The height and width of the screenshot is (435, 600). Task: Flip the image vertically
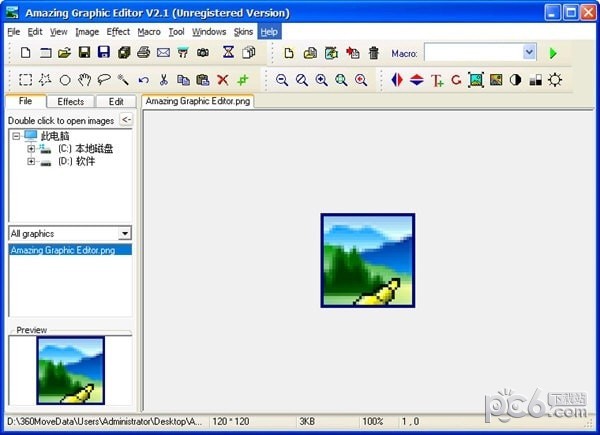point(417,80)
